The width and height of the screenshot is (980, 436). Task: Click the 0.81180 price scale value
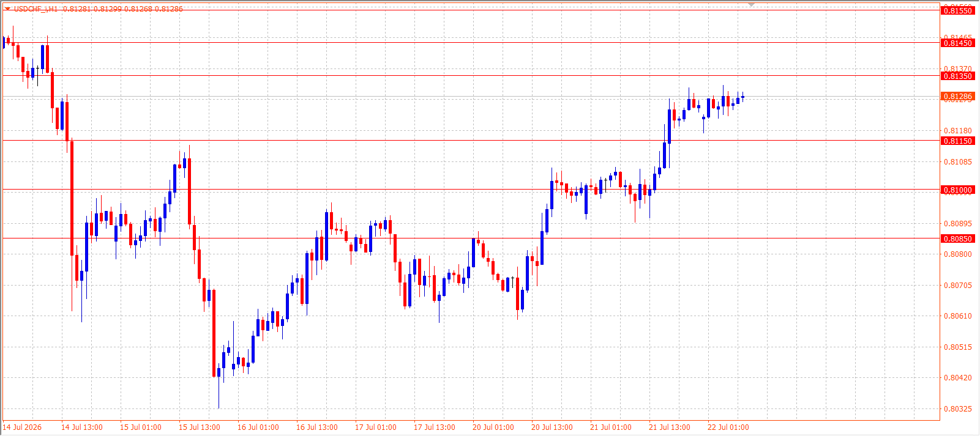[957, 131]
